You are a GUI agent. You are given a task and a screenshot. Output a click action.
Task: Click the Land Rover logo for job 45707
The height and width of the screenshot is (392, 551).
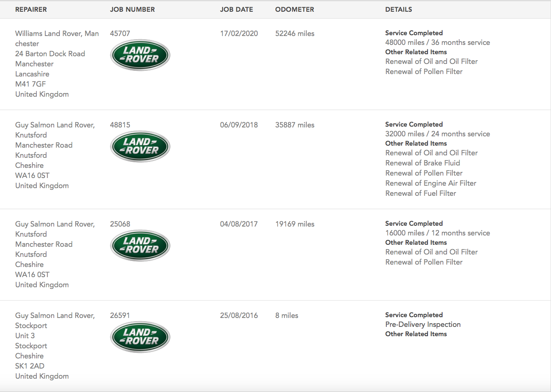point(140,55)
